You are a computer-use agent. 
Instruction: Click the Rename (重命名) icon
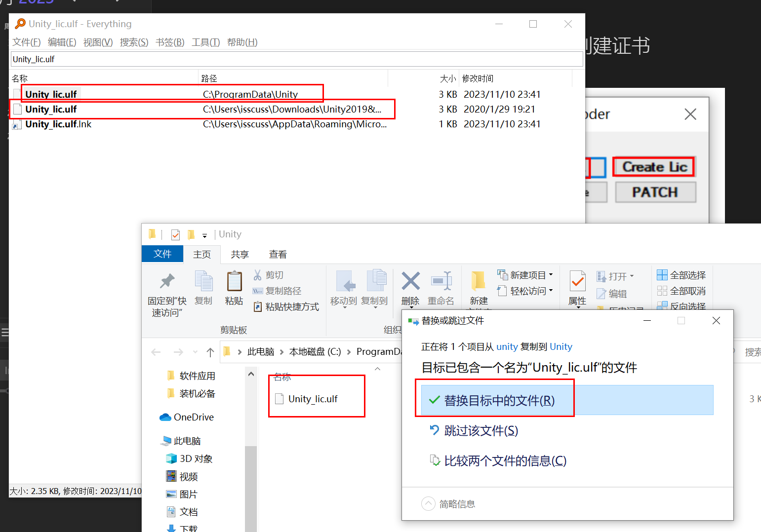point(441,281)
